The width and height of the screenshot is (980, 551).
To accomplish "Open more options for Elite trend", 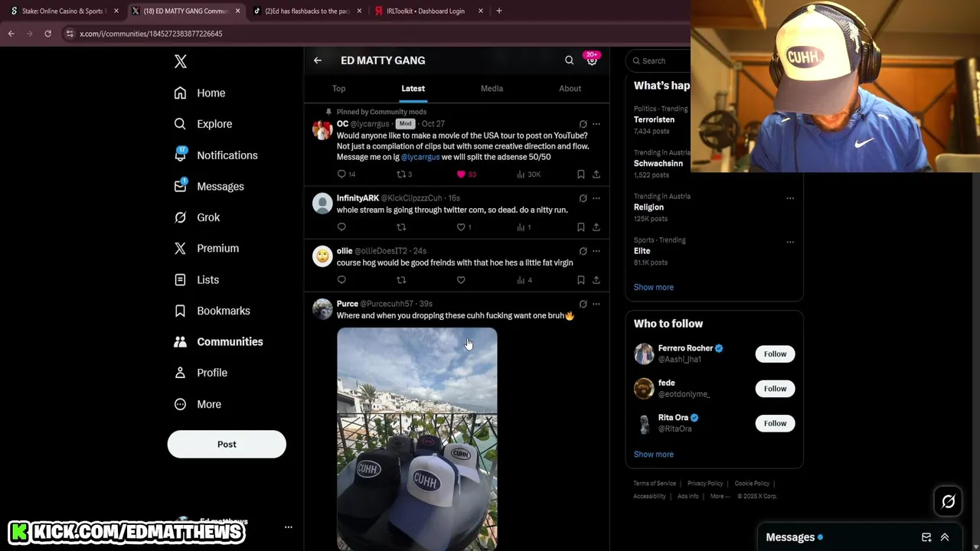I will (790, 242).
